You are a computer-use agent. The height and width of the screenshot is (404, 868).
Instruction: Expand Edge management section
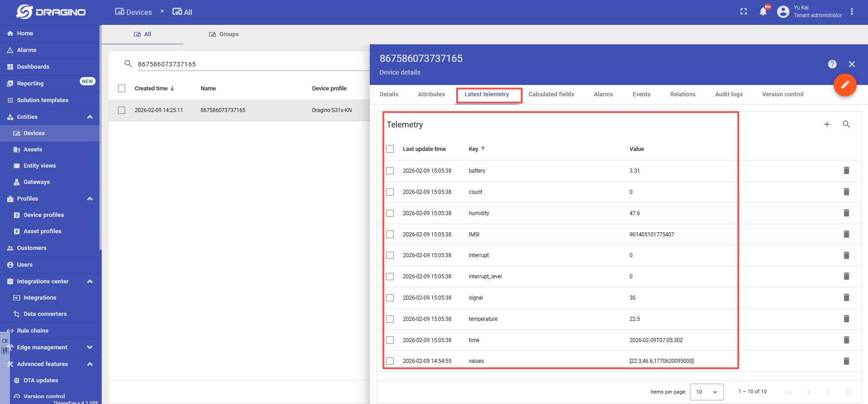(90, 348)
